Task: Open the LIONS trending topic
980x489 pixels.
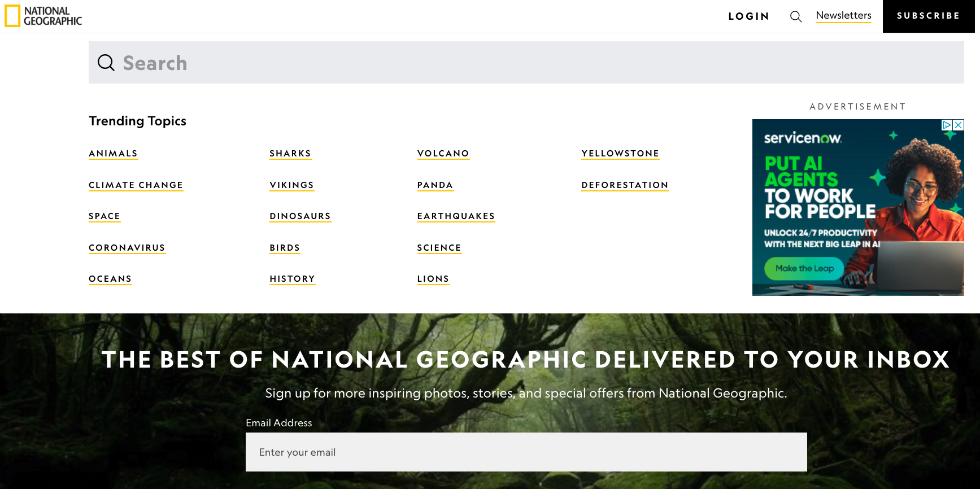Action: point(433,279)
